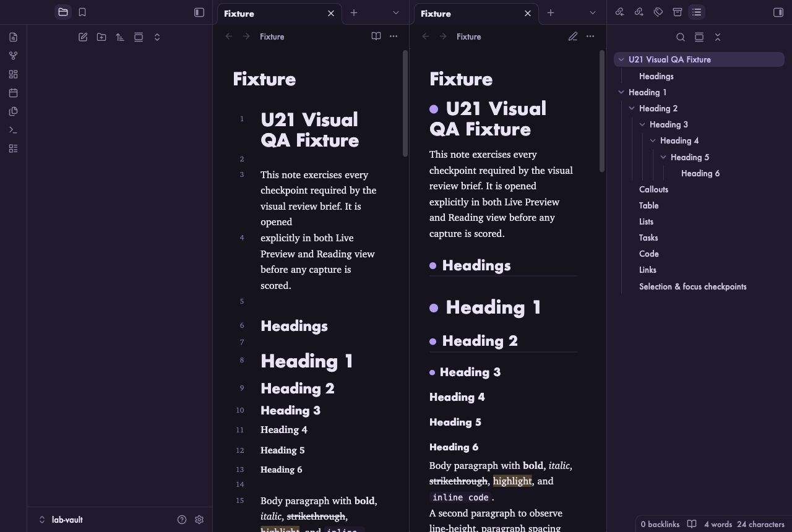Collapse the 'Heading 1' outline chevron
This screenshot has width=792, height=532.
tap(621, 92)
